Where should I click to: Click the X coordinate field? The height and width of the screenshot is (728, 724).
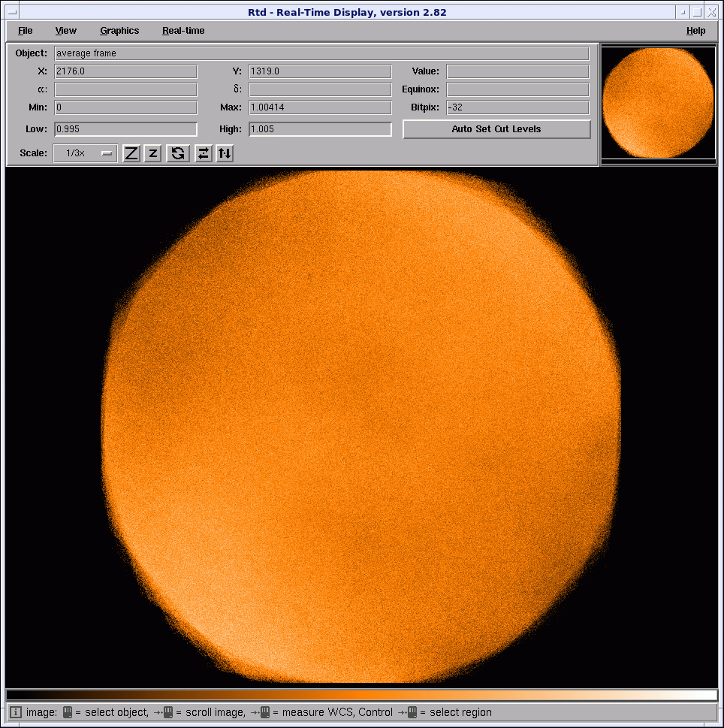coord(125,71)
